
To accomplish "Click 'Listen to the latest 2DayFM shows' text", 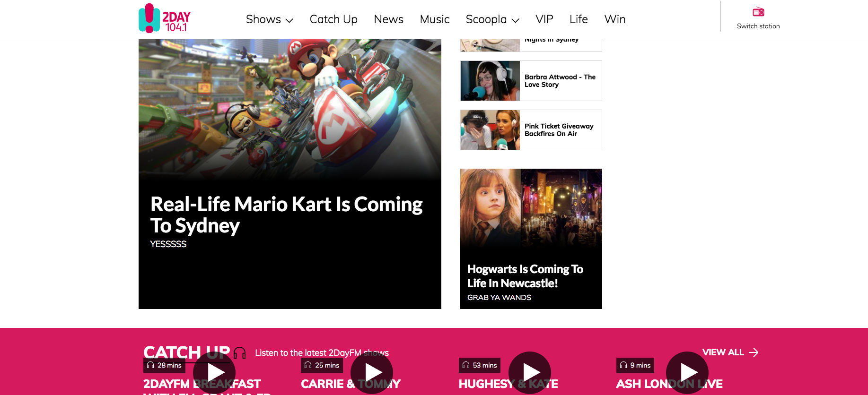I will point(322,353).
